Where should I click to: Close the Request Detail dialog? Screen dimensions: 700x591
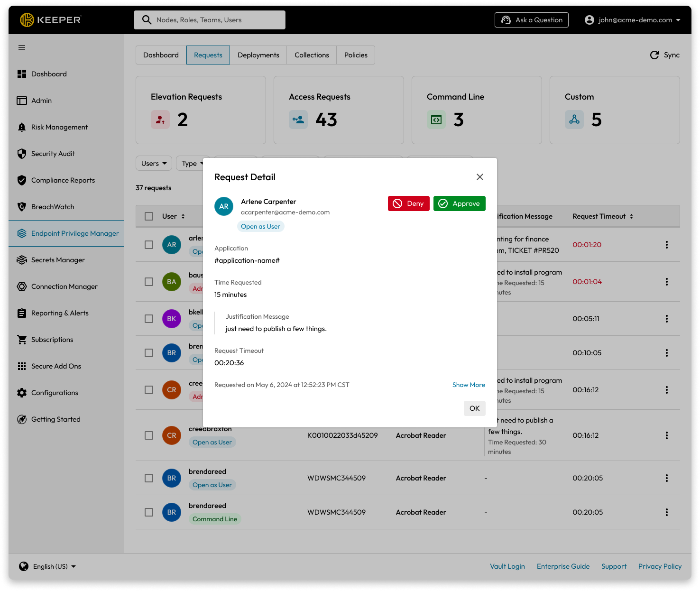tap(479, 177)
